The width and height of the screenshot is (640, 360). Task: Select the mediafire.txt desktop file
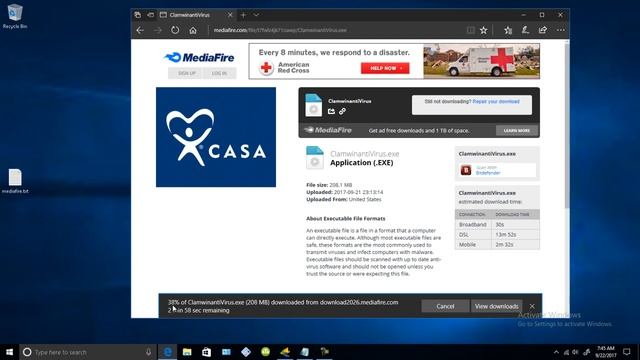[15, 181]
